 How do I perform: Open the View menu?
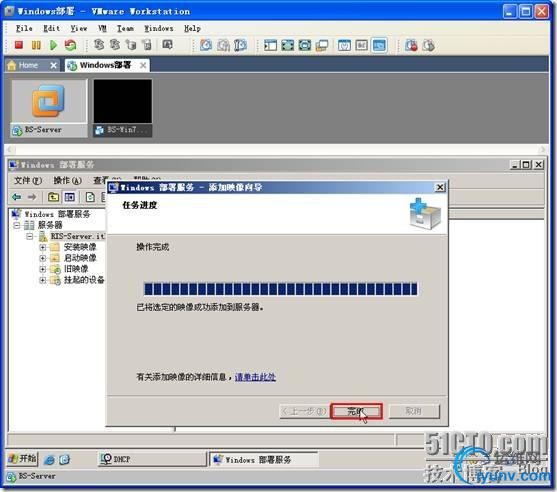79,28
